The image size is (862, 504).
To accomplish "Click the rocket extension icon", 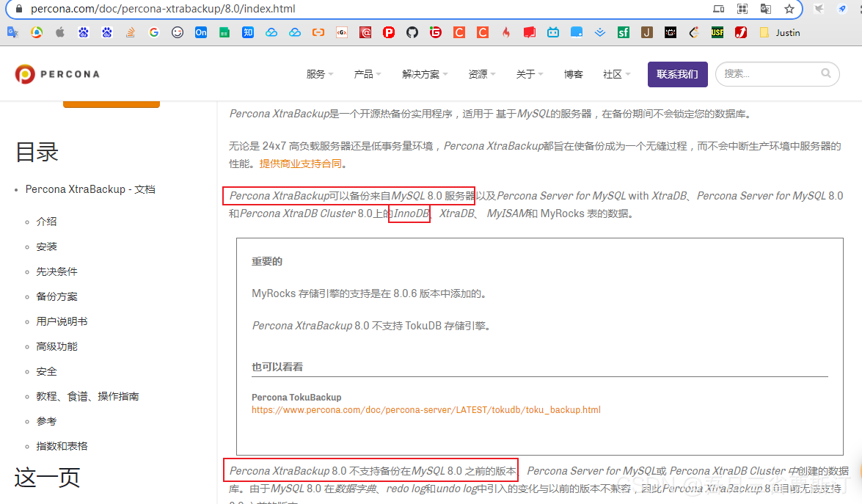I will 842,9.
